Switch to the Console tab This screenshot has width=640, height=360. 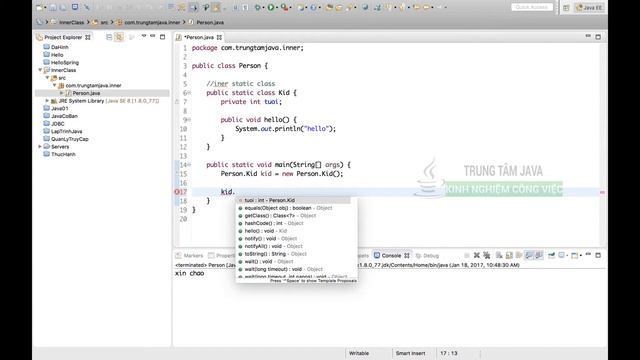click(x=391, y=256)
